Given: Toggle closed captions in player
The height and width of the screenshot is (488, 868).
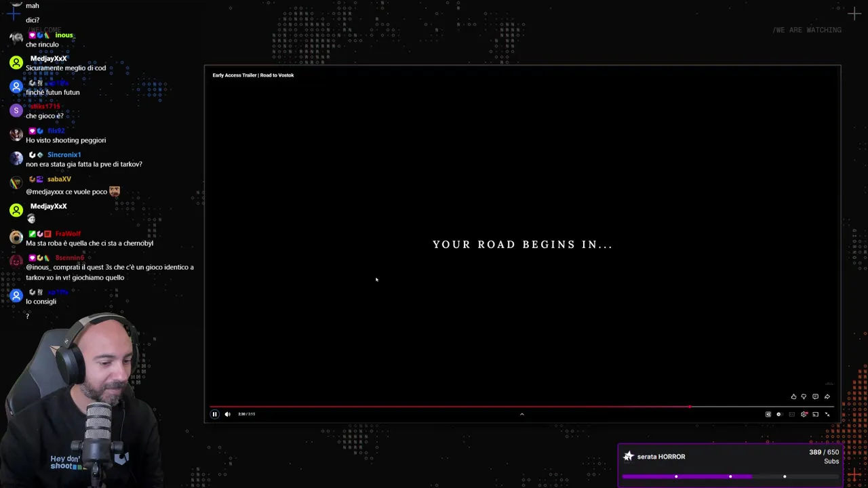Looking at the screenshot, I should pyautogui.click(x=791, y=414).
